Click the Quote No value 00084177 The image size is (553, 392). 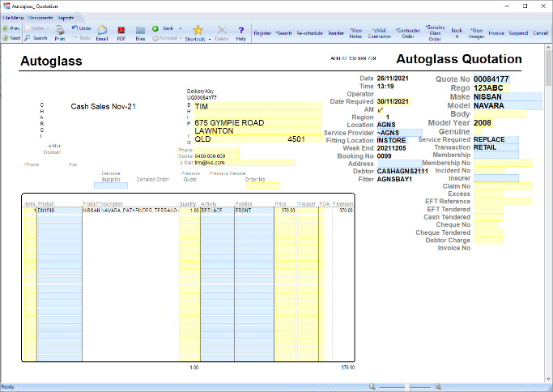(x=491, y=79)
